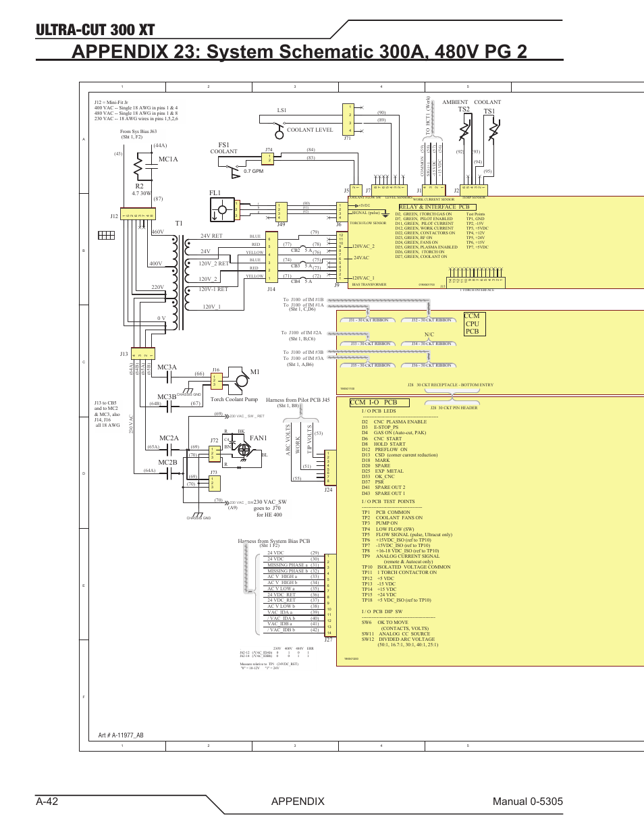Screen dimensions: 644x834
Task: Click the 'APPENDIX 23: System Schematic' title
Action: click(299, 51)
